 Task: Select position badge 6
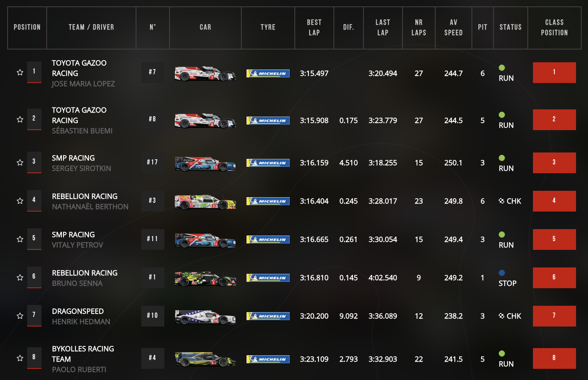(34, 277)
